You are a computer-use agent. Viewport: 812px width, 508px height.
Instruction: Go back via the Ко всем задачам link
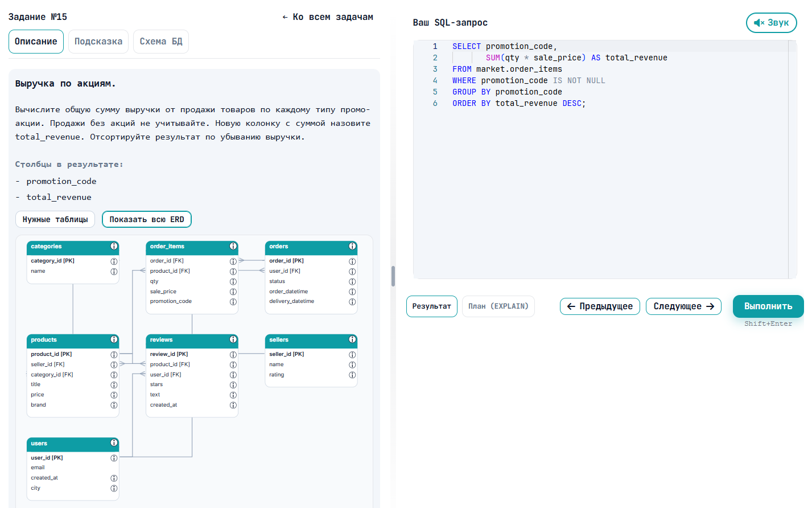(x=328, y=17)
